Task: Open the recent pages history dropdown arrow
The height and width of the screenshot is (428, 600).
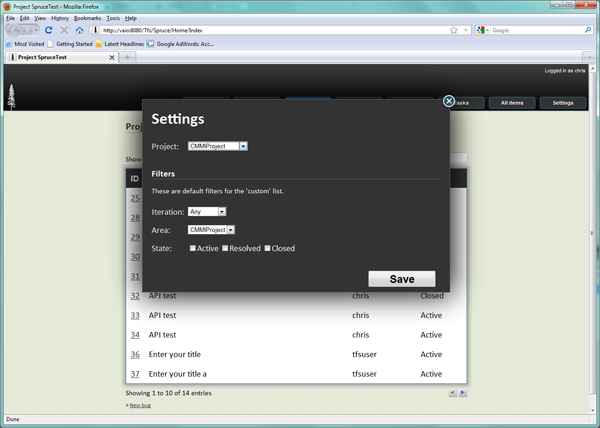Action: click(x=36, y=30)
